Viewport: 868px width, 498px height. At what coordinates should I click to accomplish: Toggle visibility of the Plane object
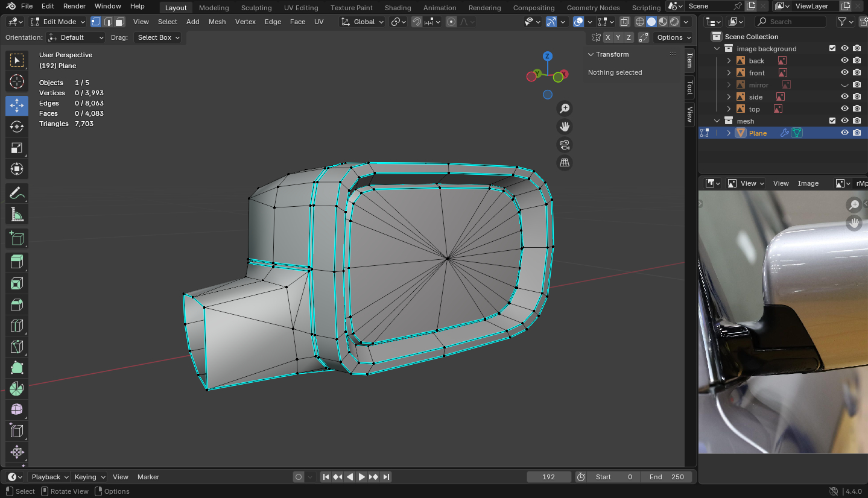tap(844, 133)
